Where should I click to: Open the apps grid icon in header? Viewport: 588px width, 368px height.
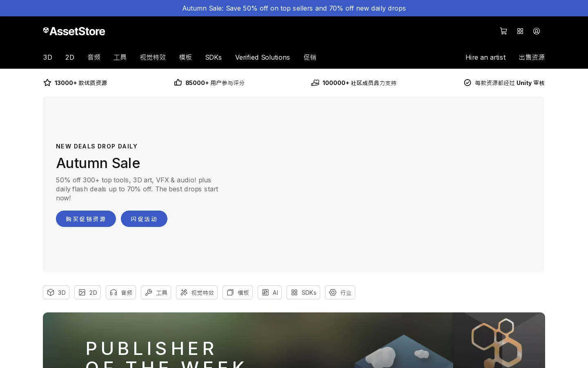[x=520, y=31]
